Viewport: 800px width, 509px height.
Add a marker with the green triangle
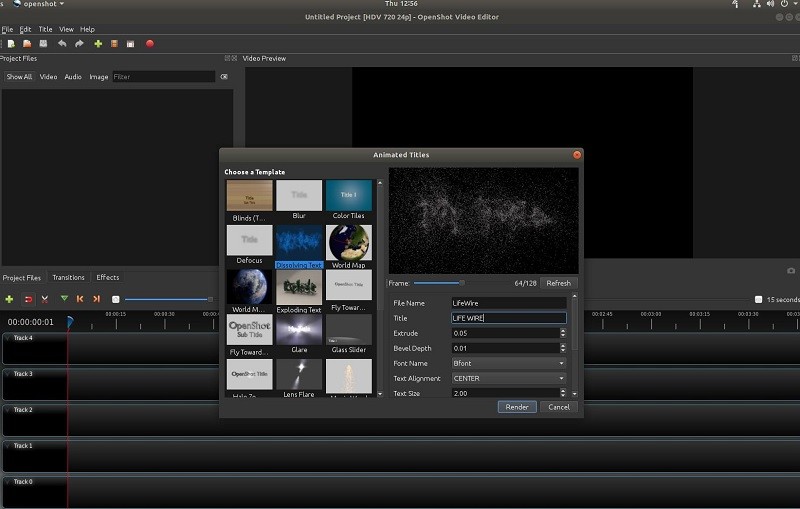[x=64, y=298]
